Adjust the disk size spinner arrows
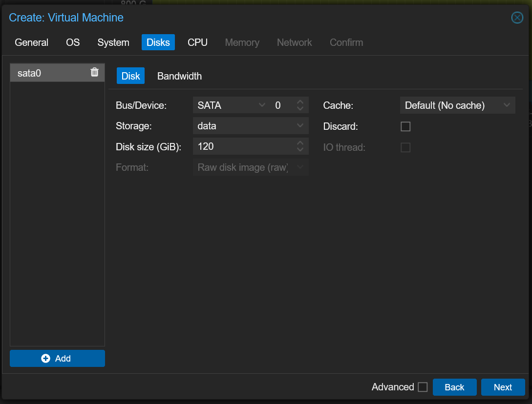 300,146
